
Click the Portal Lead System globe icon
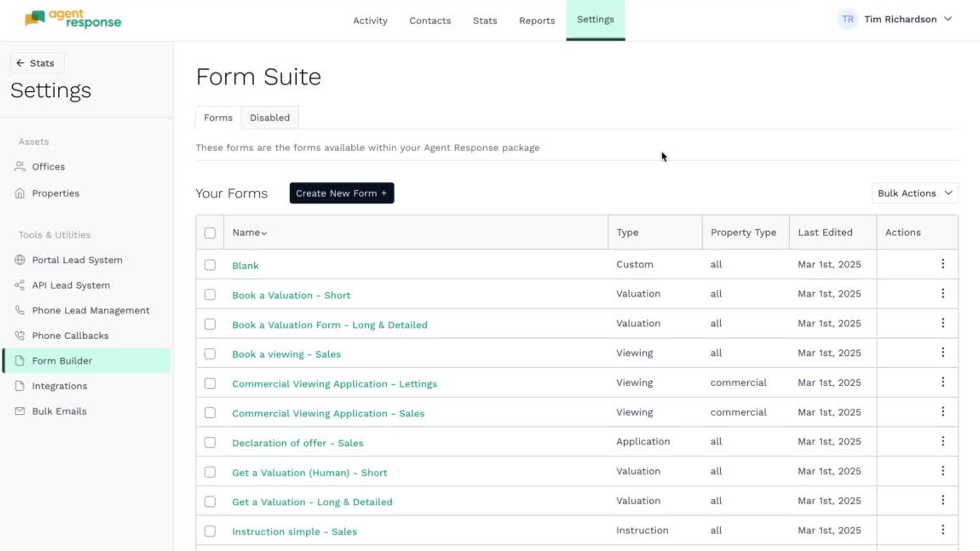20,260
